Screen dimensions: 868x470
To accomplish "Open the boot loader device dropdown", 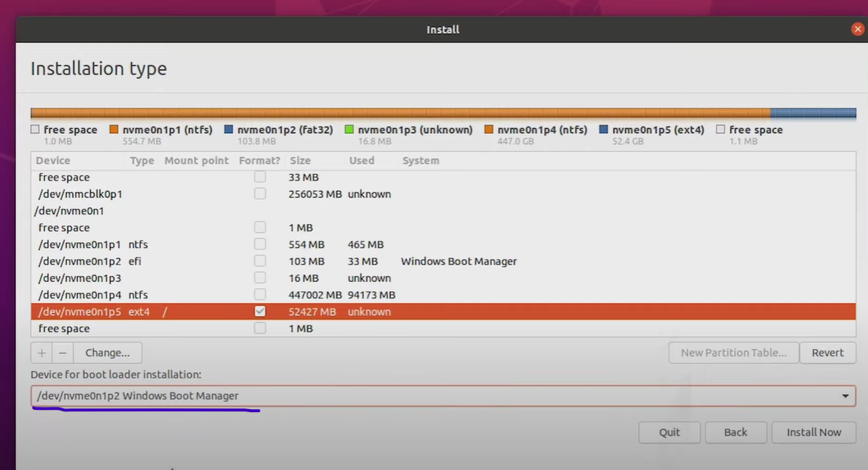I will coord(442,396).
